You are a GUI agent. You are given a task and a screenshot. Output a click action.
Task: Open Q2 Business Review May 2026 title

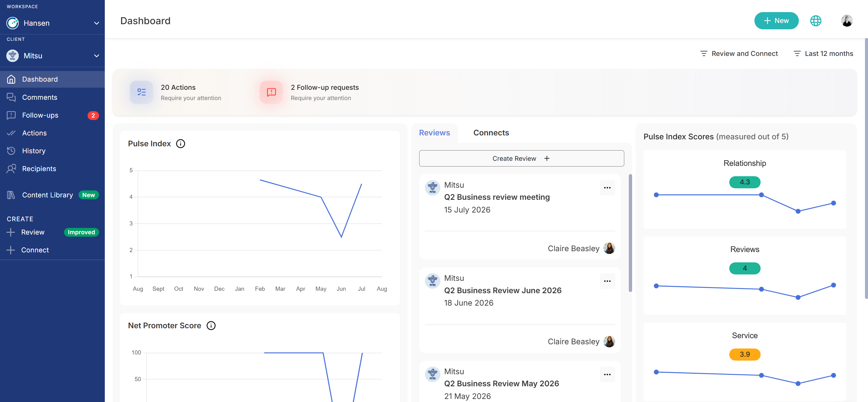click(x=501, y=384)
